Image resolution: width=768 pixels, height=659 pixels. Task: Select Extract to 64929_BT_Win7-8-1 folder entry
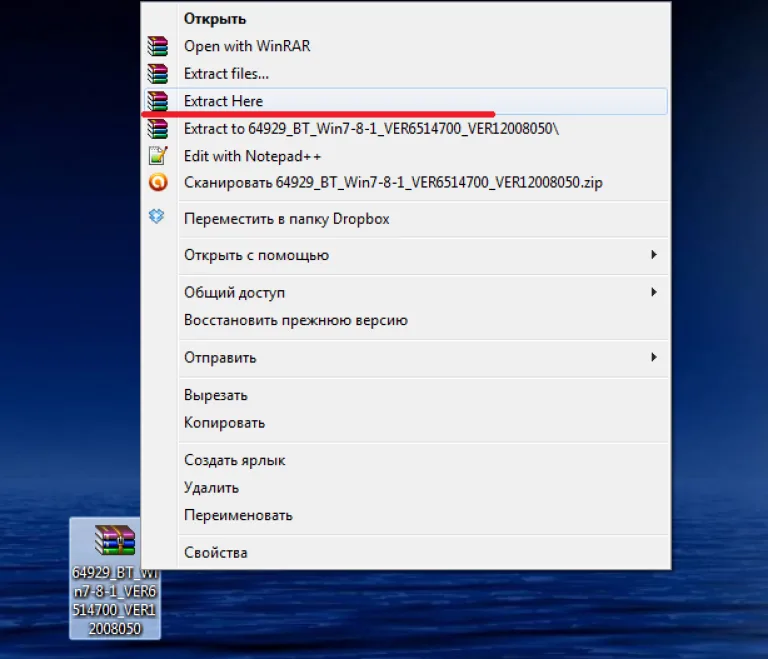[407, 128]
